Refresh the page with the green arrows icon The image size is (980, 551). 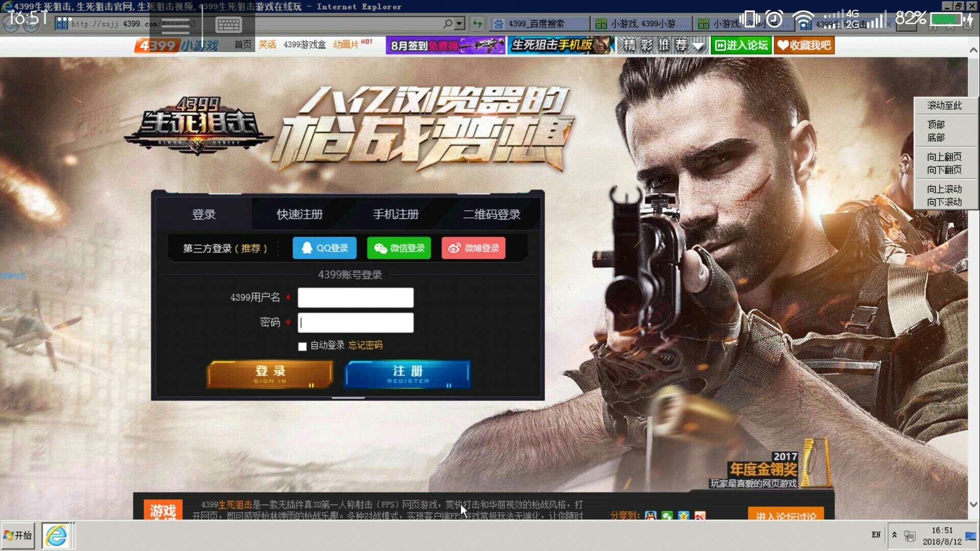point(478,23)
